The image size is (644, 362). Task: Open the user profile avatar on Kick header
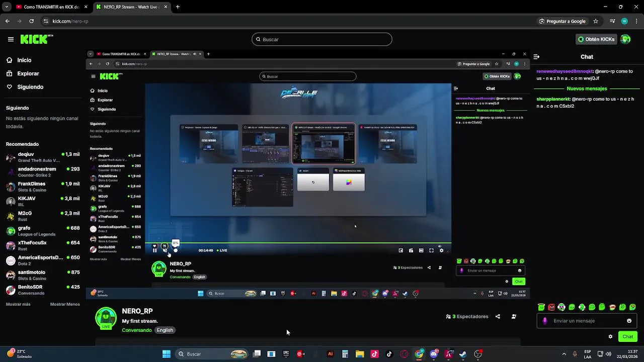coord(625,39)
